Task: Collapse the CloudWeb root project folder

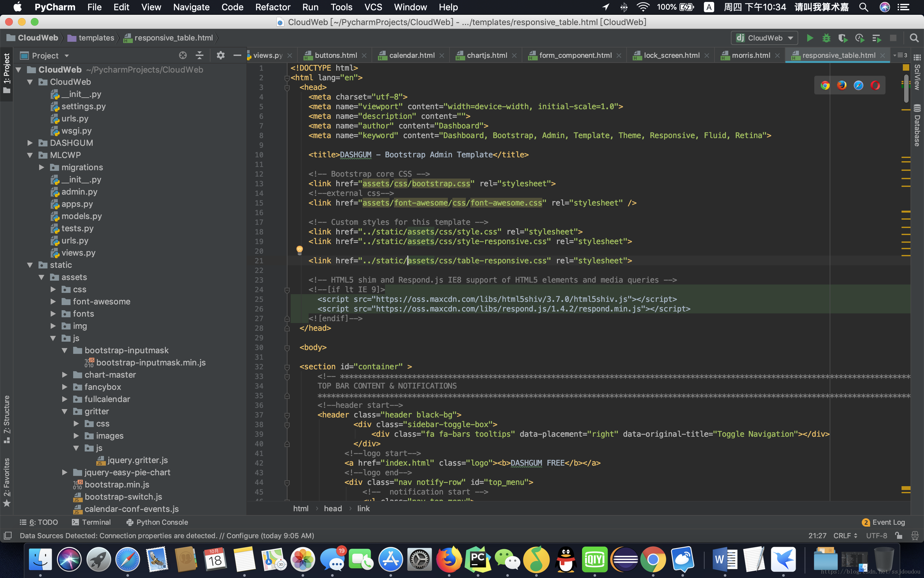Action: tap(18, 70)
